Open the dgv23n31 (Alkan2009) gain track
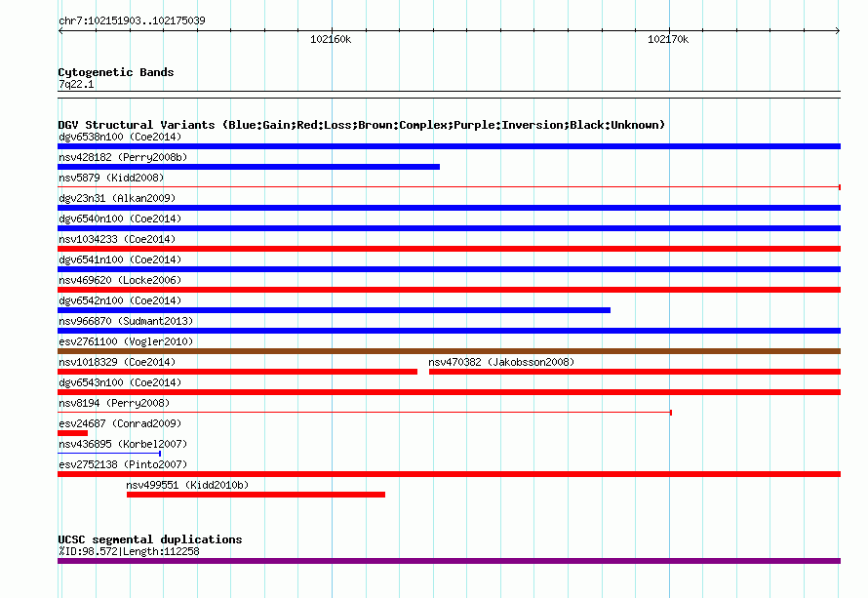868x598 pixels. pos(449,208)
